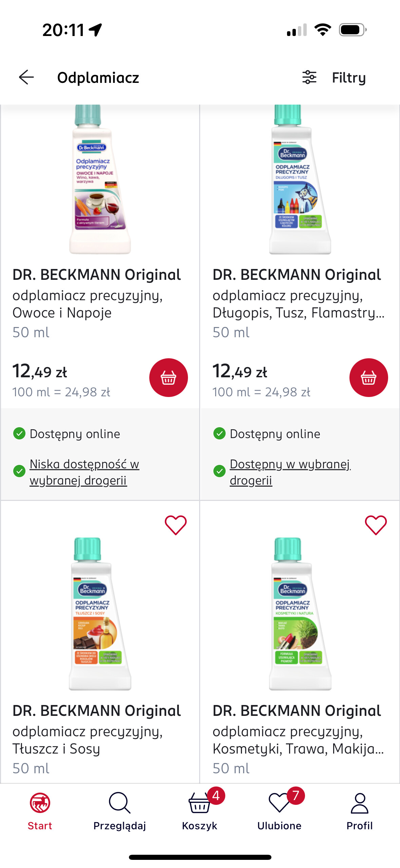Open the Profil tab
The height and width of the screenshot is (868, 400).
pos(359,811)
